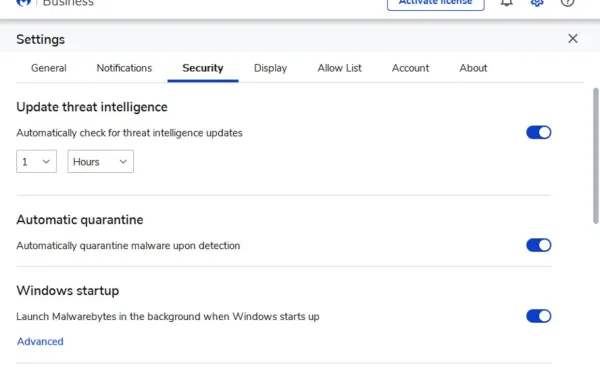Close the Settings panel
This screenshot has height=375, width=600.
[573, 38]
